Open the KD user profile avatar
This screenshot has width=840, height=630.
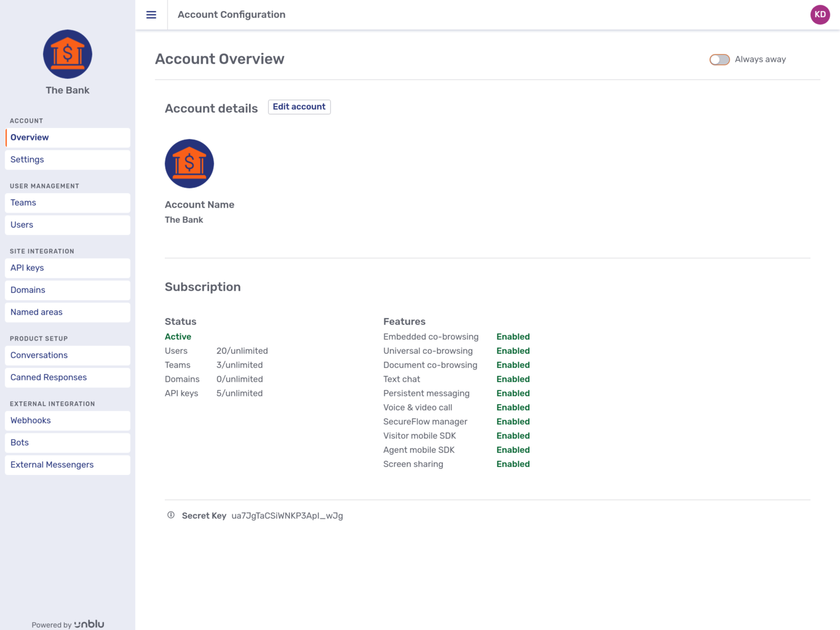click(820, 14)
